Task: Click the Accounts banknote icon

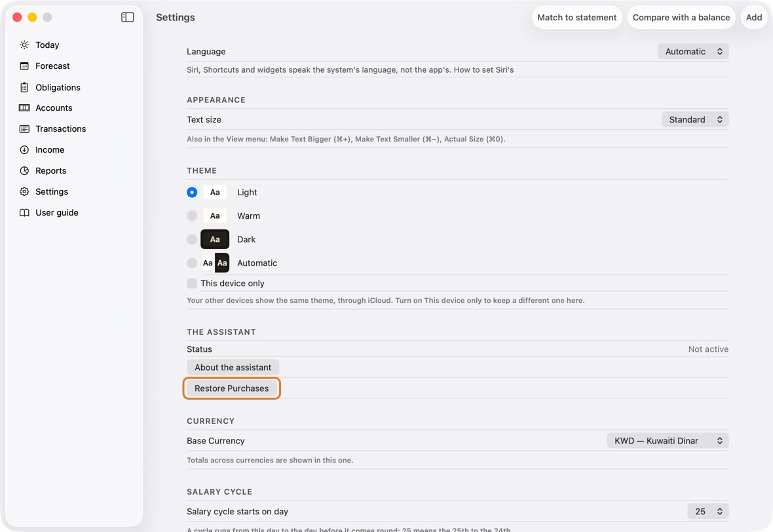Action: [x=24, y=108]
